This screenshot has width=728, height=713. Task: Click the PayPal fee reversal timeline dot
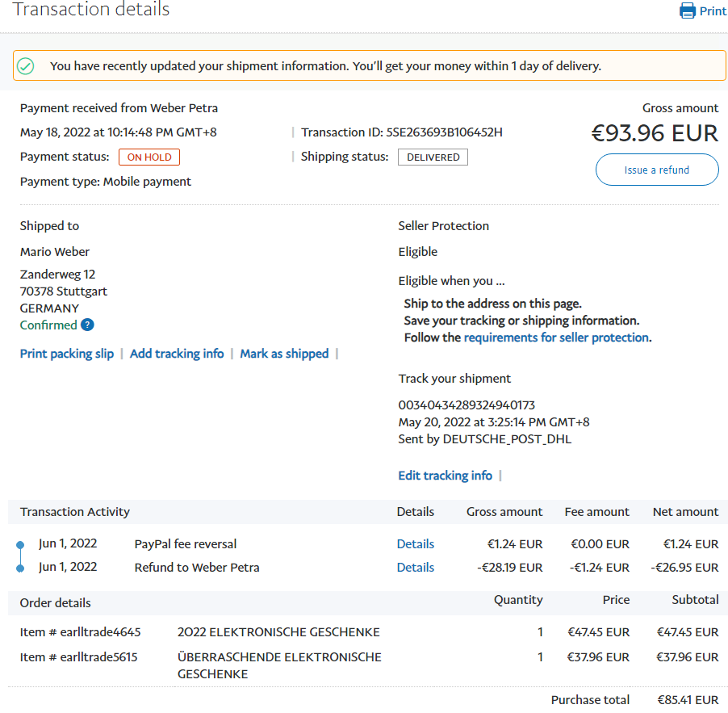pos(20,545)
